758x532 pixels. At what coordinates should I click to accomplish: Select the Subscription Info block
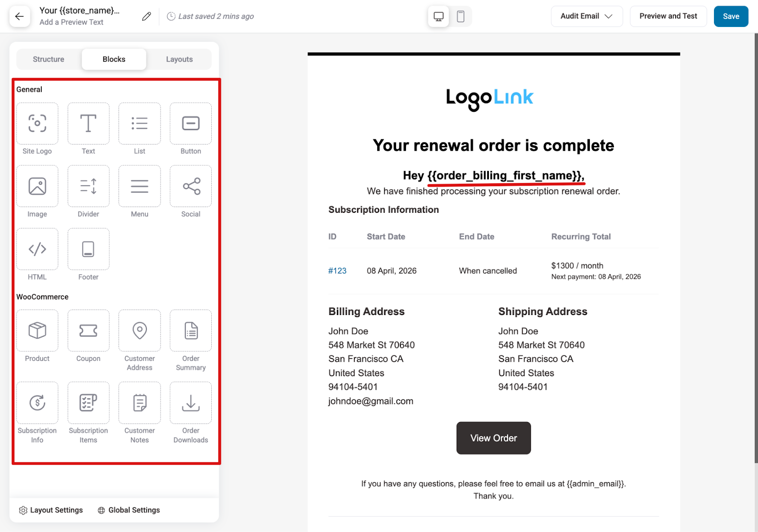point(37,403)
